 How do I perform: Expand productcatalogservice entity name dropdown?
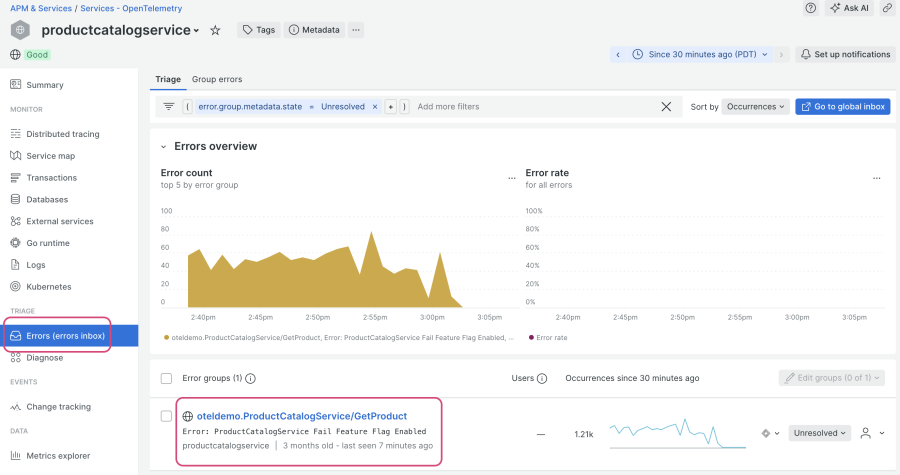196,31
